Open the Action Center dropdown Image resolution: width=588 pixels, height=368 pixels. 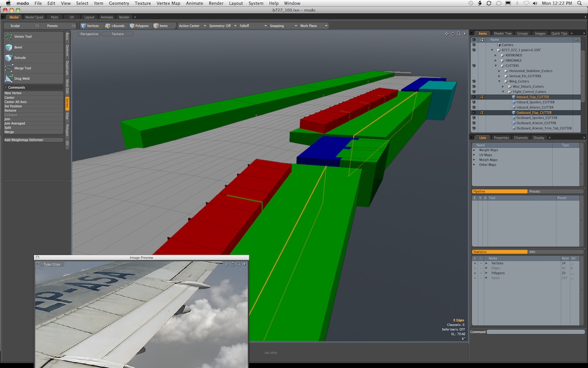tap(192, 26)
